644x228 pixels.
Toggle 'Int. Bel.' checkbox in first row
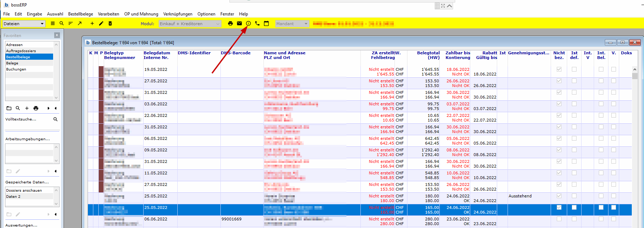(x=601, y=69)
